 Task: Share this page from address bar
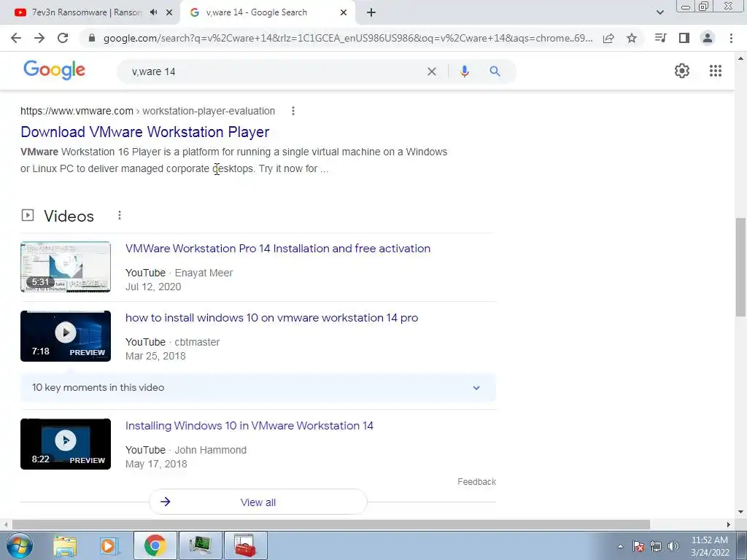click(608, 38)
